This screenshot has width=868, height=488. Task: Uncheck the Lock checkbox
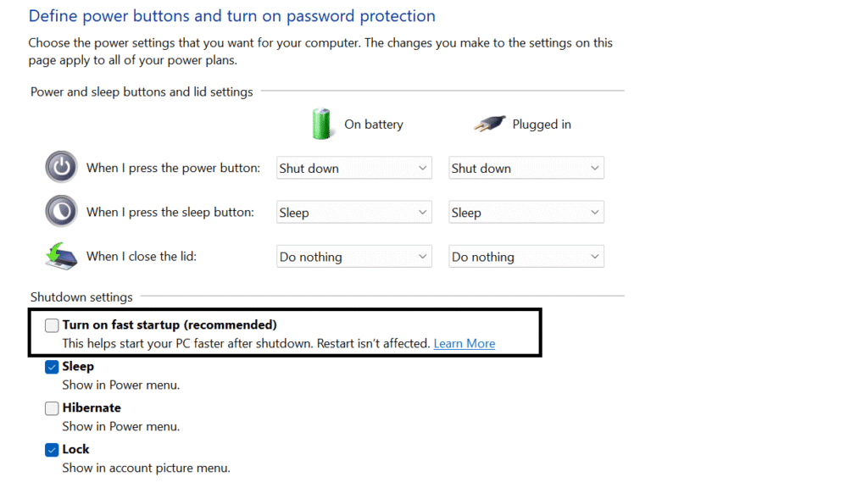52,449
